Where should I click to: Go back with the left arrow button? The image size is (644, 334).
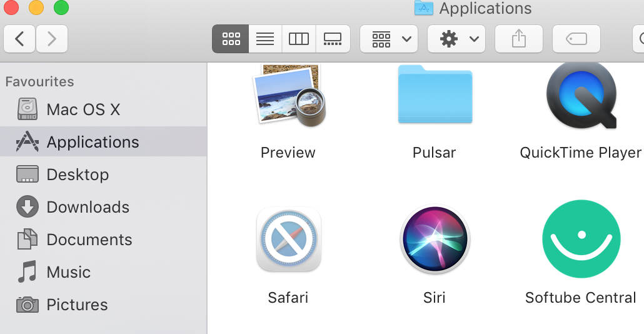[19, 39]
